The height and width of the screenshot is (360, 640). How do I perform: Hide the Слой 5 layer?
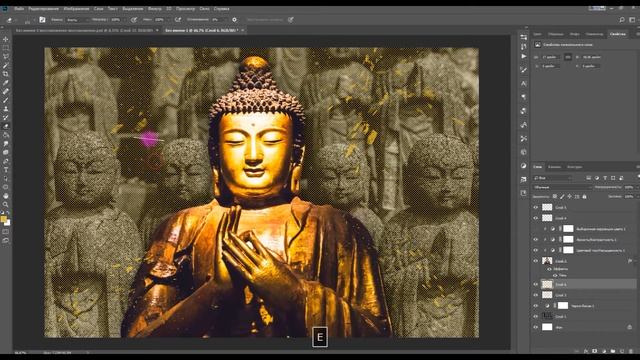point(536,207)
